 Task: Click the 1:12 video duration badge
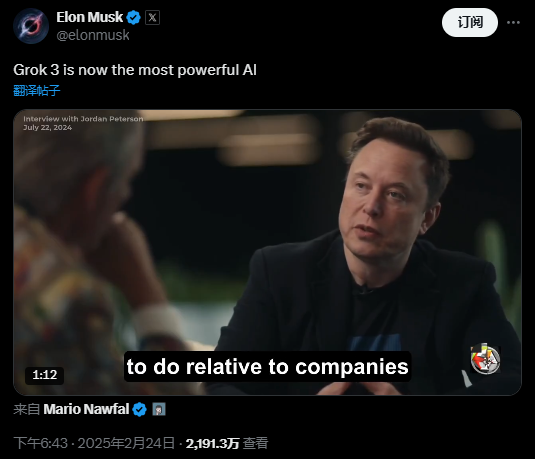pyautogui.click(x=45, y=375)
